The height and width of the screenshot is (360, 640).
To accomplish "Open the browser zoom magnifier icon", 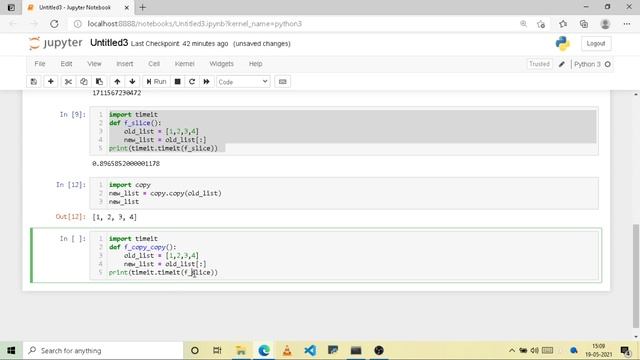I will [x=523, y=24].
